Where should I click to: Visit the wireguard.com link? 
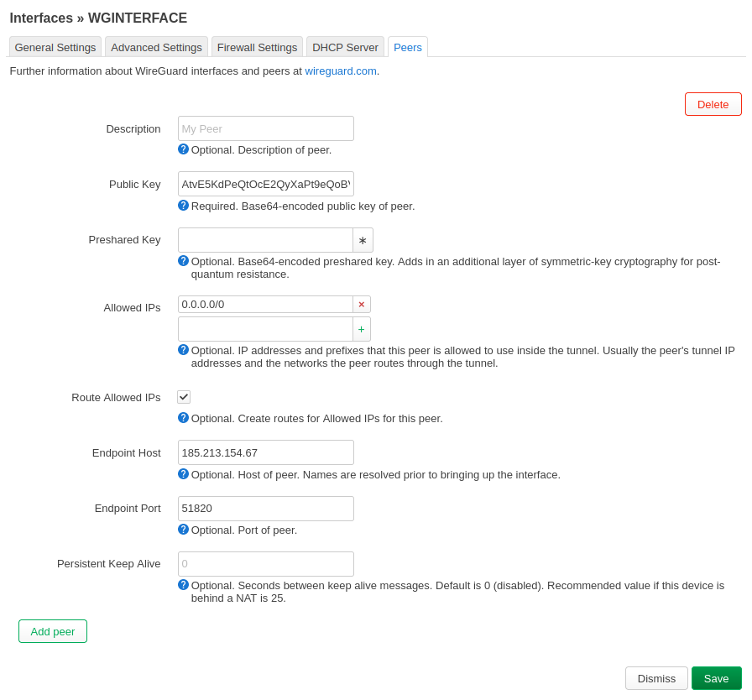(x=341, y=71)
